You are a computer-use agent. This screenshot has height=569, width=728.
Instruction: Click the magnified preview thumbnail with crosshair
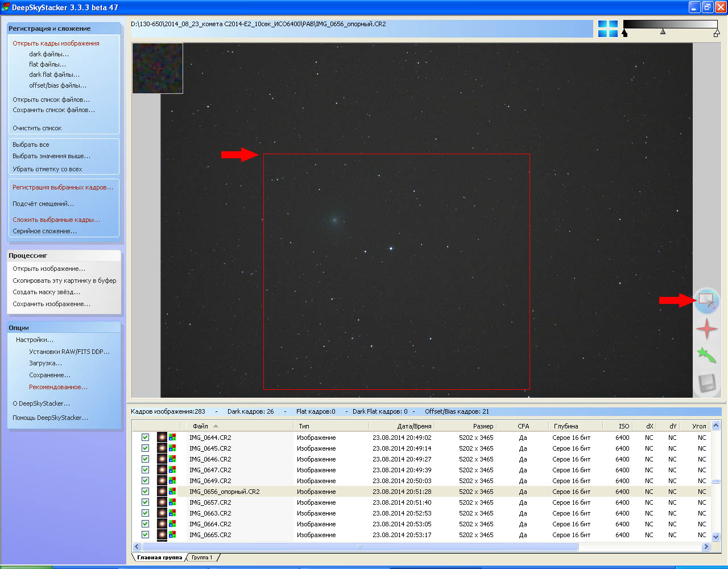point(158,68)
